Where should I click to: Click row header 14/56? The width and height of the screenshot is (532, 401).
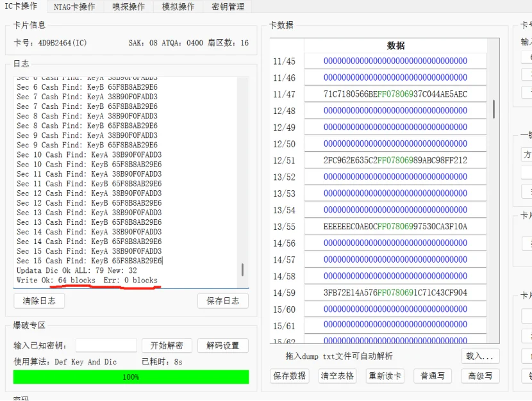[285, 243]
